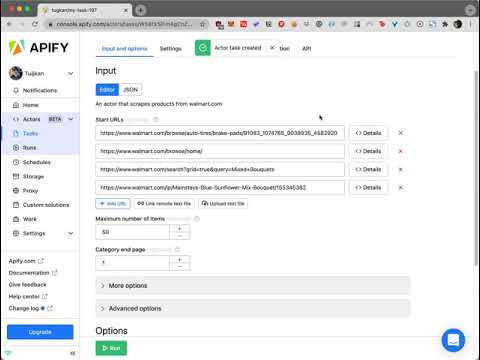Click the Category end page field

click(132, 263)
